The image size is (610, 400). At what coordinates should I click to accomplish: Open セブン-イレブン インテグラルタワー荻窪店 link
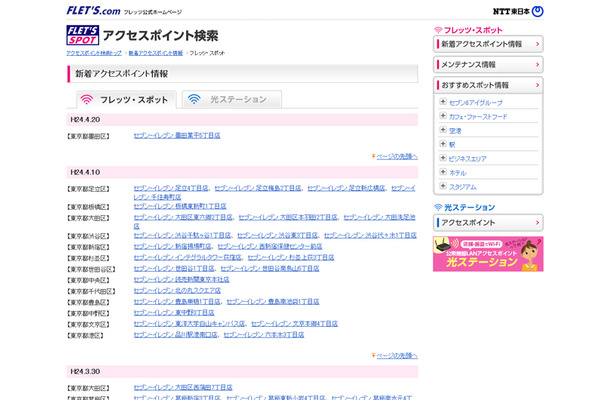pos(188,258)
